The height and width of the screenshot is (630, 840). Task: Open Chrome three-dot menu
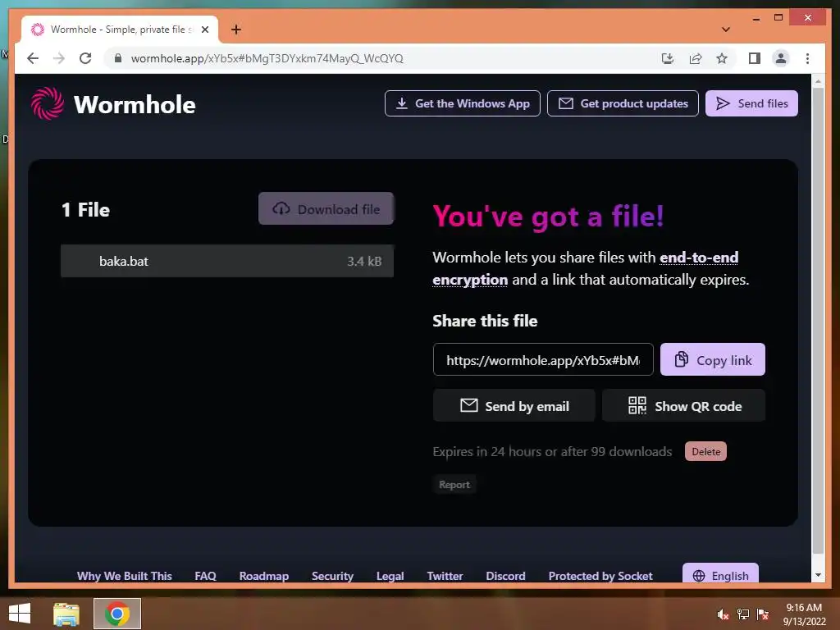pyautogui.click(x=807, y=58)
